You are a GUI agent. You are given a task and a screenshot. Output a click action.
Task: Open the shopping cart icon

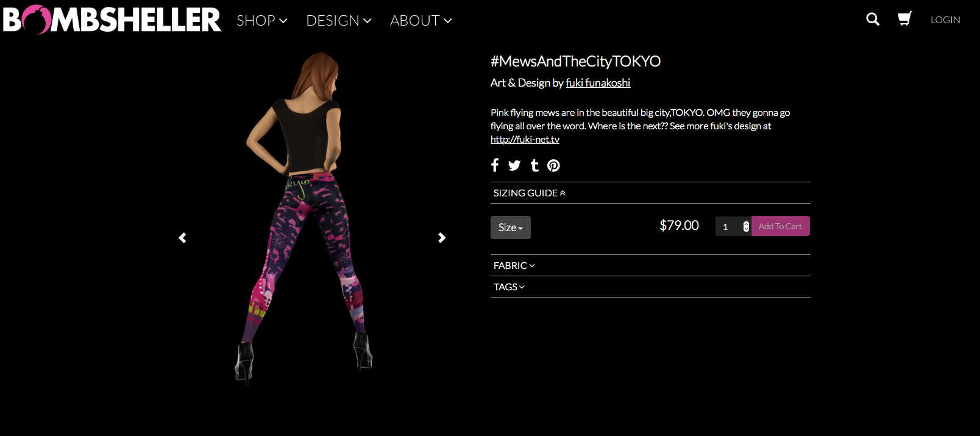pyautogui.click(x=905, y=19)
